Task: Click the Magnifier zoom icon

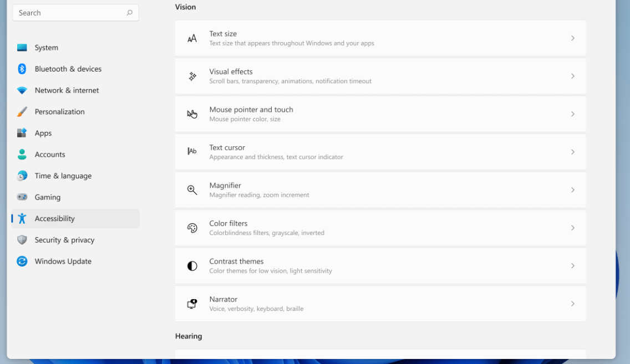Action: tap(192, 190)
